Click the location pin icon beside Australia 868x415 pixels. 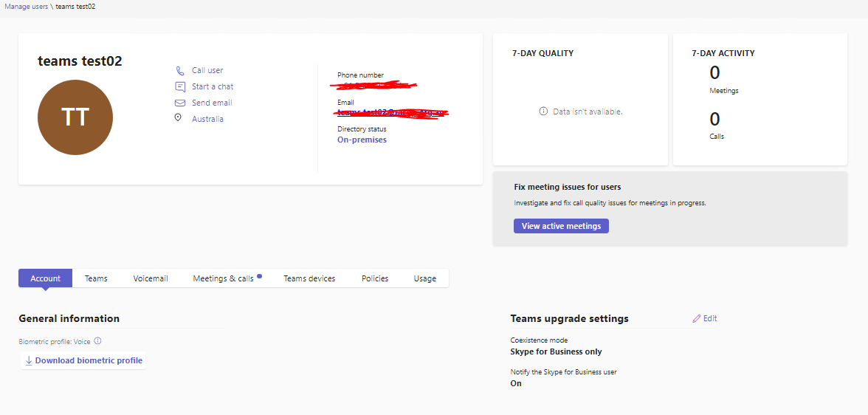[x=178, y=117]
